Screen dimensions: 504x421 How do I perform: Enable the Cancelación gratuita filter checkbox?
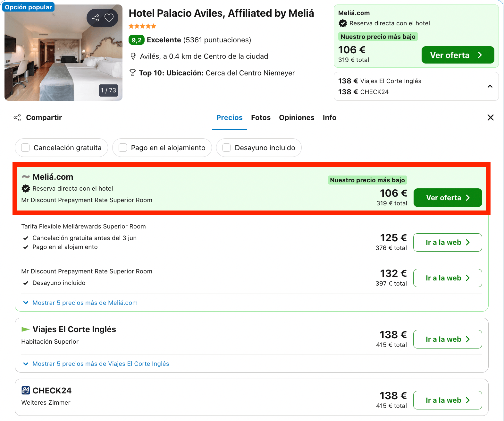pyautogui.click(x=25, y=148)
